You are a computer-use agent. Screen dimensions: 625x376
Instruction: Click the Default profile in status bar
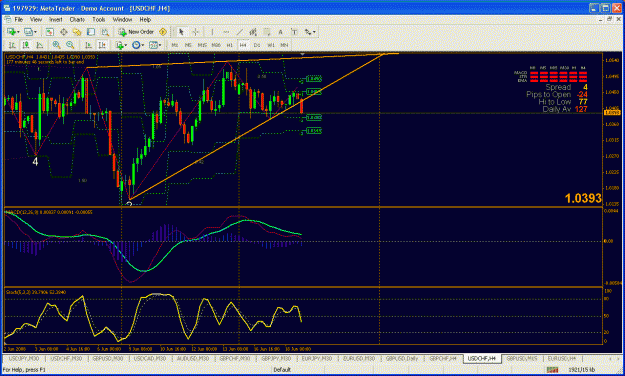click(x=282, y=370)
